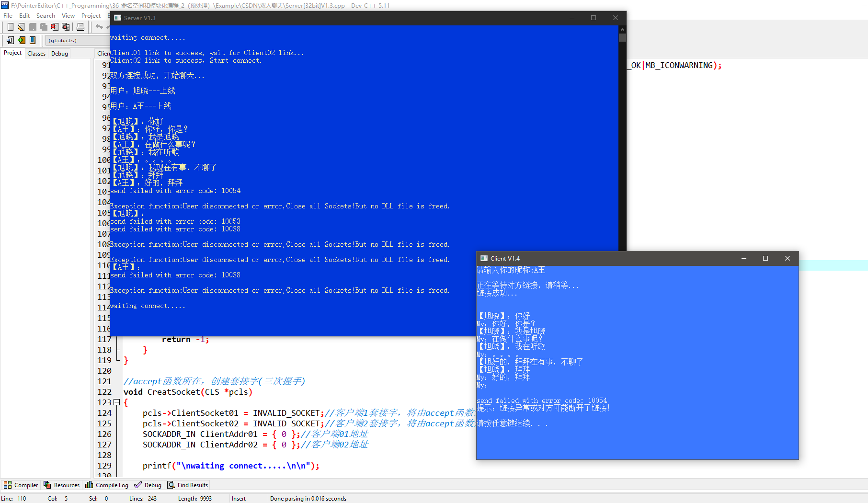The width and height of the screenshot is (868, 503).
Task: Click '双方连接成功，开始聊天' line in Server console
Action: pyautogui.click(x=157, y=76)
